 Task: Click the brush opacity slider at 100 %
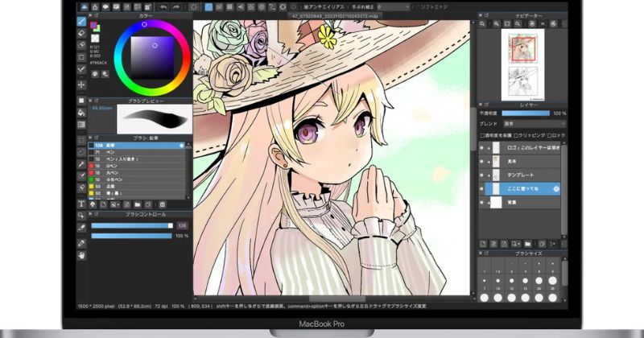coord(131,236)
